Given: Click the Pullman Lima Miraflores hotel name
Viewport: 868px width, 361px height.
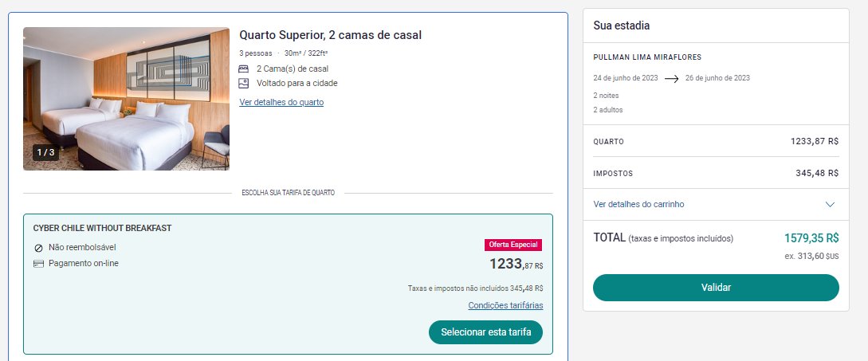Looking at the screenshot, I should (647, 57).
